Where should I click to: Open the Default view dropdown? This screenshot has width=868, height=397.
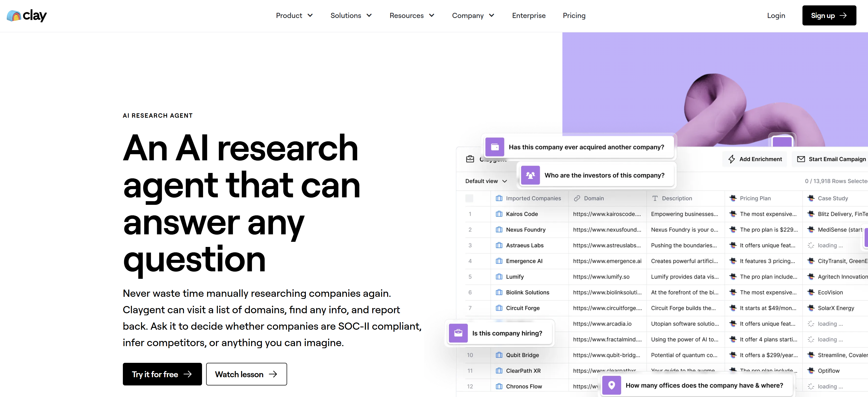[x=486, y=181]
